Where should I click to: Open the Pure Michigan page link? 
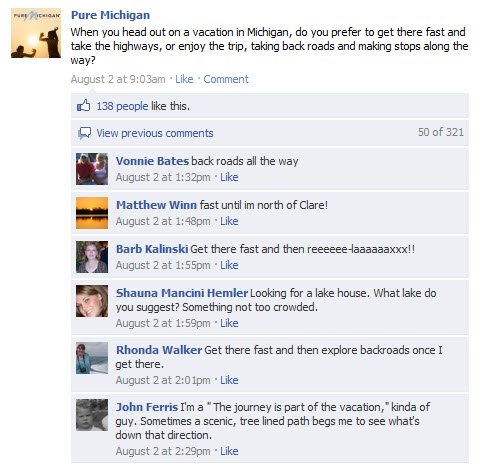pyautogui.click(x=110, y=15)
